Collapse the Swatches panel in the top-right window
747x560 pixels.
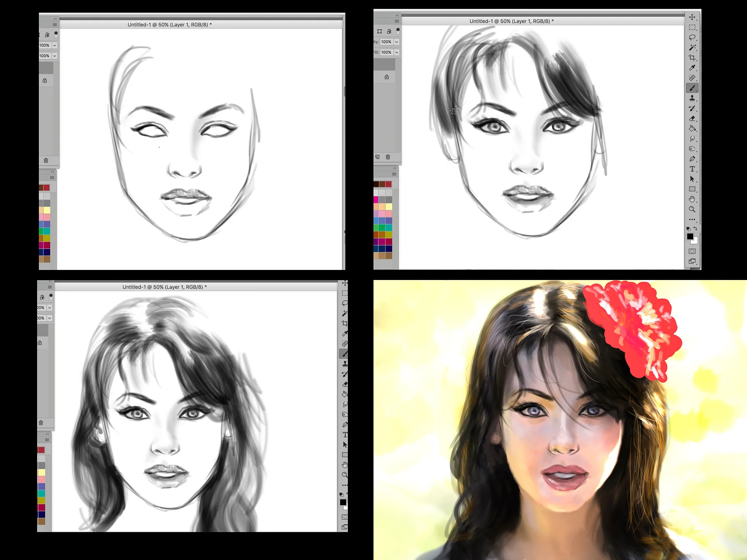[x=394, y=168]
